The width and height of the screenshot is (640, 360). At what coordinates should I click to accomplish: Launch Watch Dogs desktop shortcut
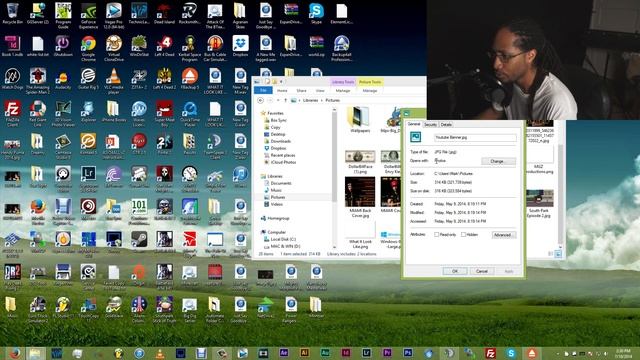12,79
